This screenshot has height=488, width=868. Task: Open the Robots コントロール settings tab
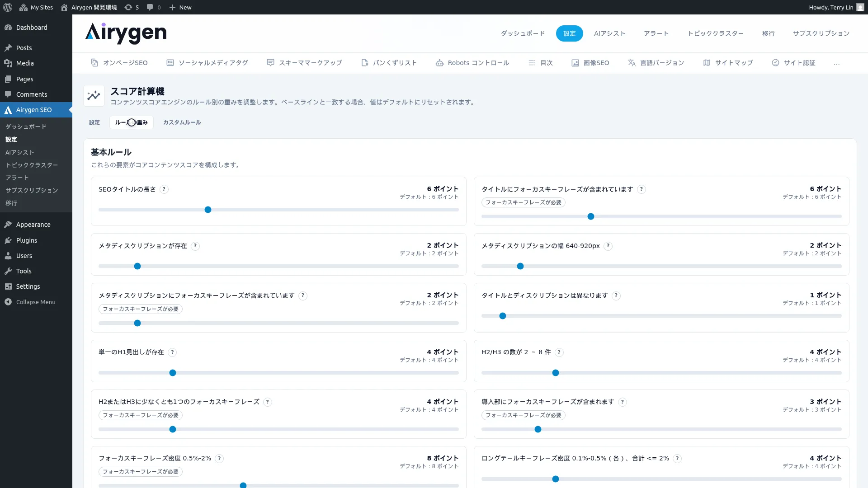click(x=472, y=63)
